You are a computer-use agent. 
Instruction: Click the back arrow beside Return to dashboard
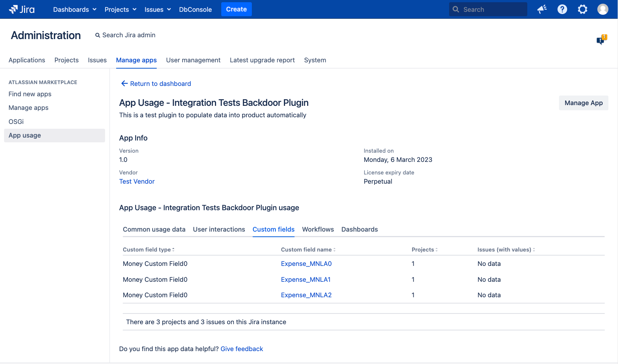coord(124,84)
